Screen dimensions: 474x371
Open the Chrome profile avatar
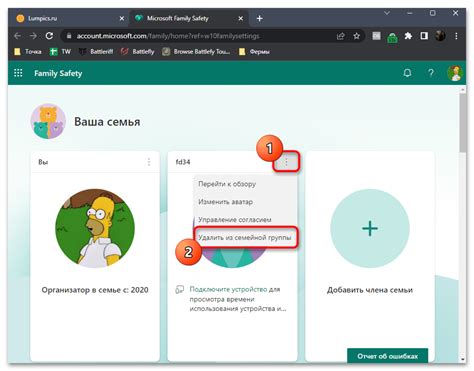(440, 36)
